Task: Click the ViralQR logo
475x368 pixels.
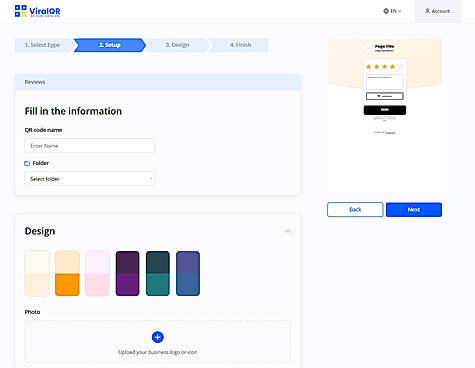Action: coord(37,11)
